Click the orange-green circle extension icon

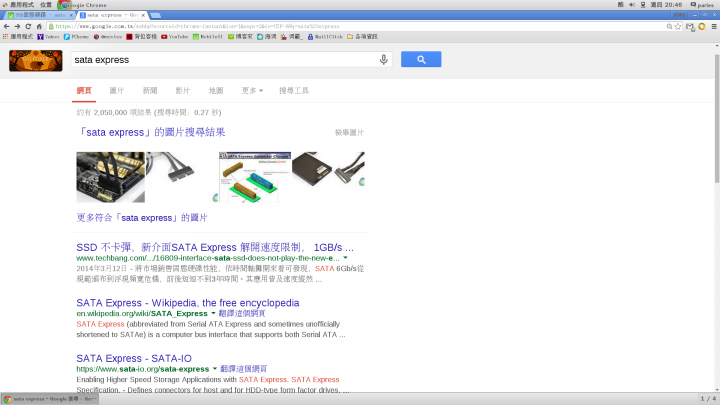pyautogui.click(x=702, y=27)
